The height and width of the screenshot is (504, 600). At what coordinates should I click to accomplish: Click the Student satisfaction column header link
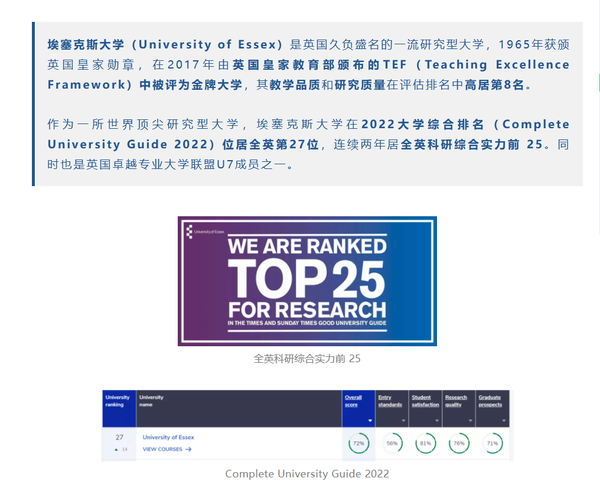[425, 401]
